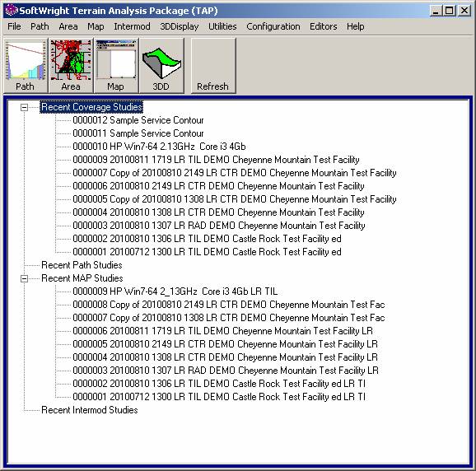Select coverage study 0000003 LR RAD DEMO

tap(219, 226)
